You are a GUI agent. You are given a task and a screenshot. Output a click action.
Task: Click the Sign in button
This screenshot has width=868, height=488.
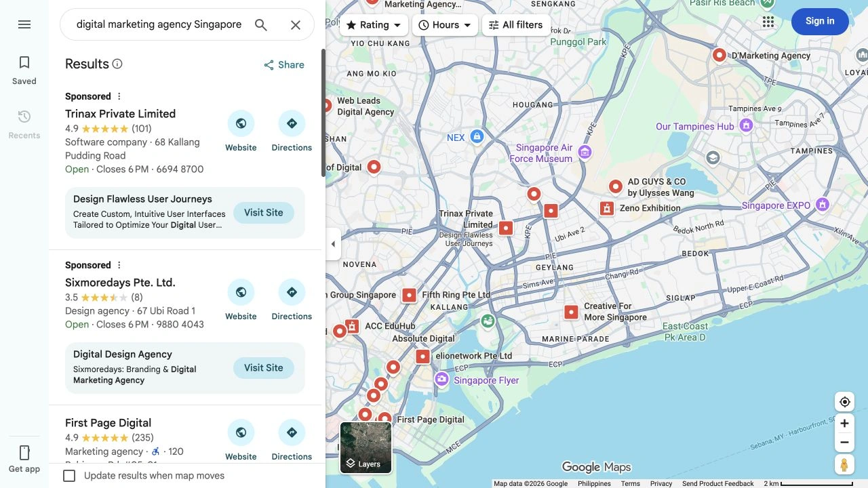point(820,21)
